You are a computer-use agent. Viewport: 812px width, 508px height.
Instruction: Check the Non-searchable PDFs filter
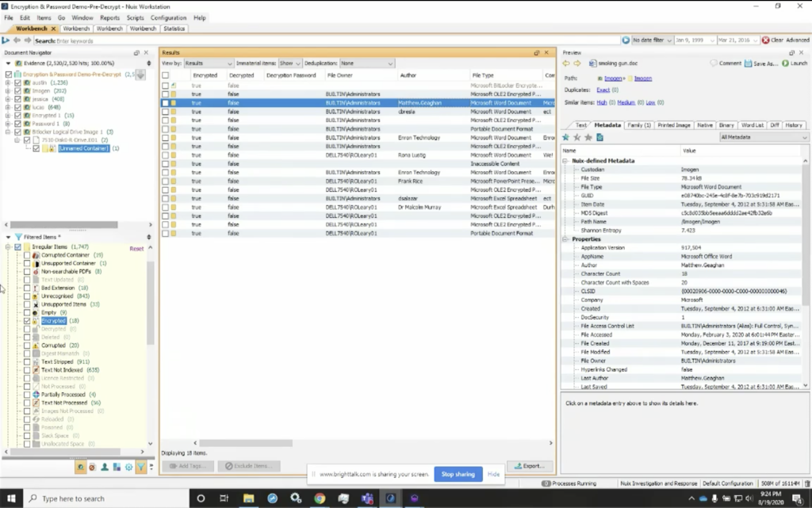(x=27, y=272)
